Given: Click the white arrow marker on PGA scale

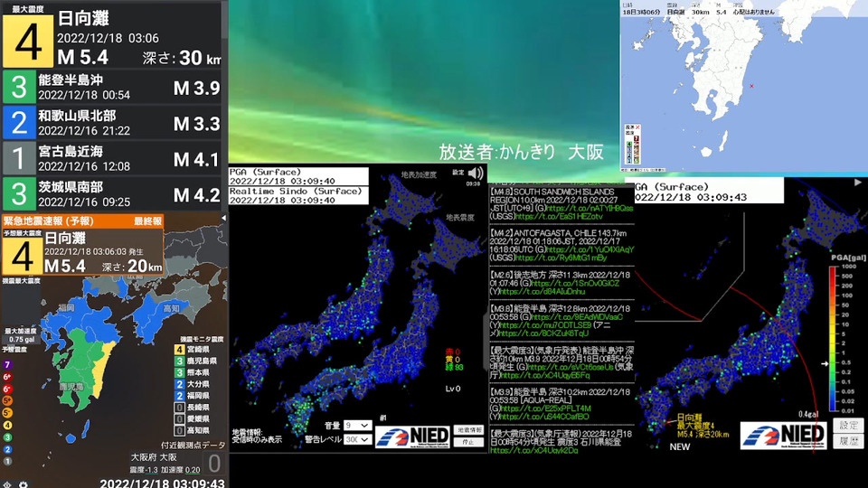Looking at the screenshot, I should point(825,363).
